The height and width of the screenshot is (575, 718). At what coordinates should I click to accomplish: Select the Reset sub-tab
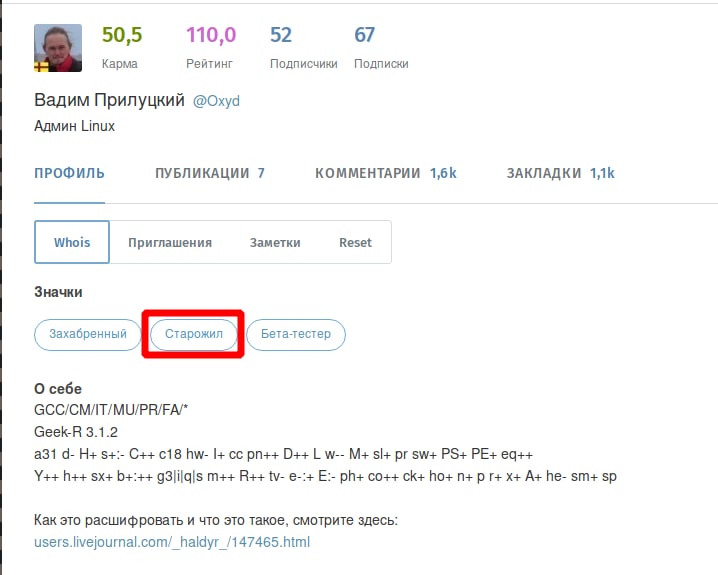click(355, 242)
